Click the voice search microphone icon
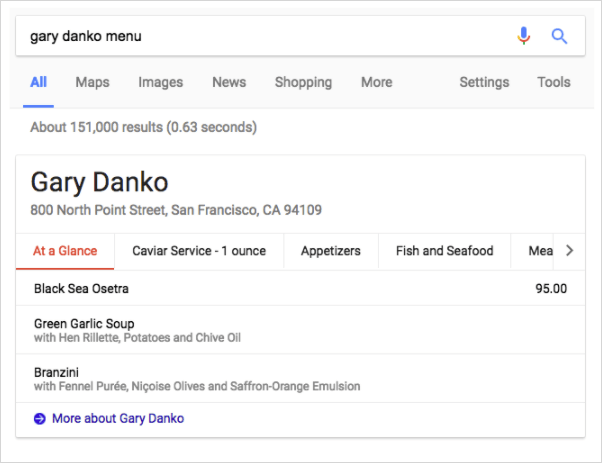 point(524,36)
